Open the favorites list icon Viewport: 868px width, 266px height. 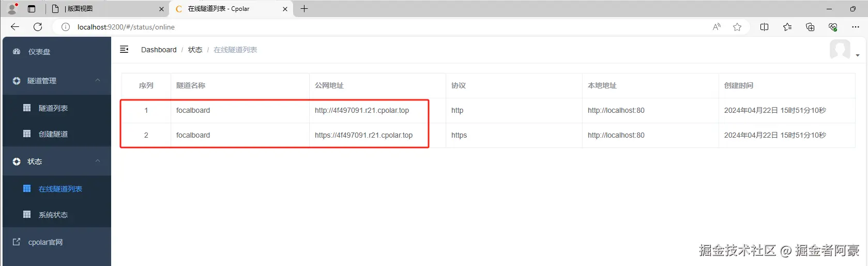(787, 27)
